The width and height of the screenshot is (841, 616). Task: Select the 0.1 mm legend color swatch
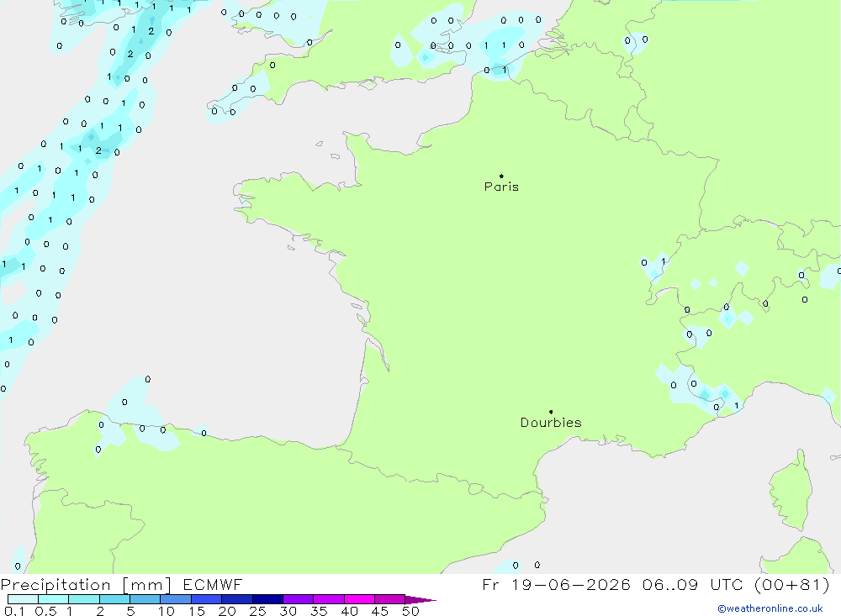click(x=23, y=599)
